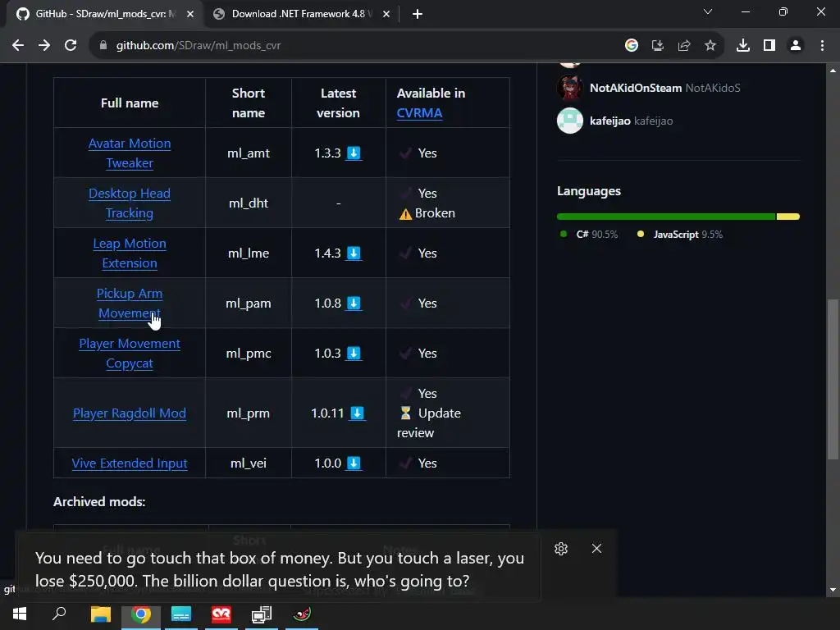Close the .NET Framework tab
The height and width of the screenshot is (630, 840).
(x=386, y=15)
